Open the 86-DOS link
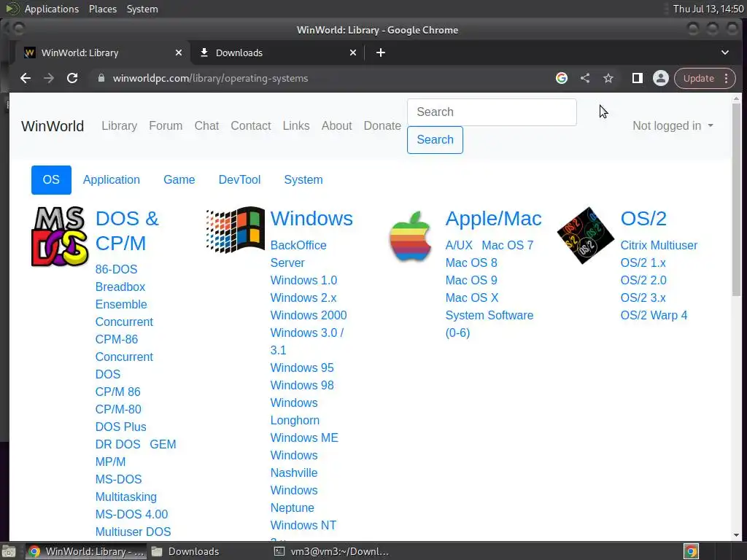This screenshot has width=747, height=560. point(116,270)
